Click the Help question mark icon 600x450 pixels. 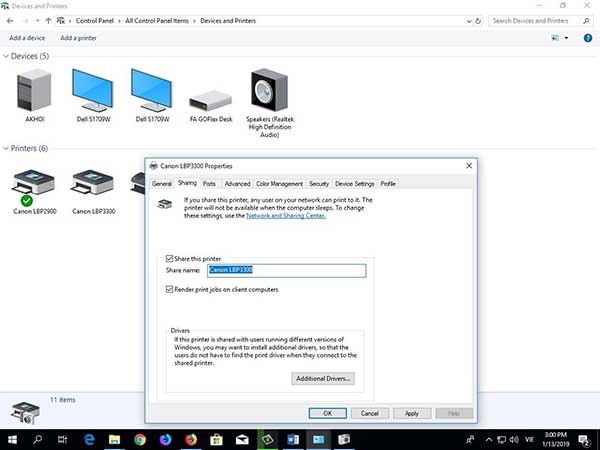click(588, 38)
